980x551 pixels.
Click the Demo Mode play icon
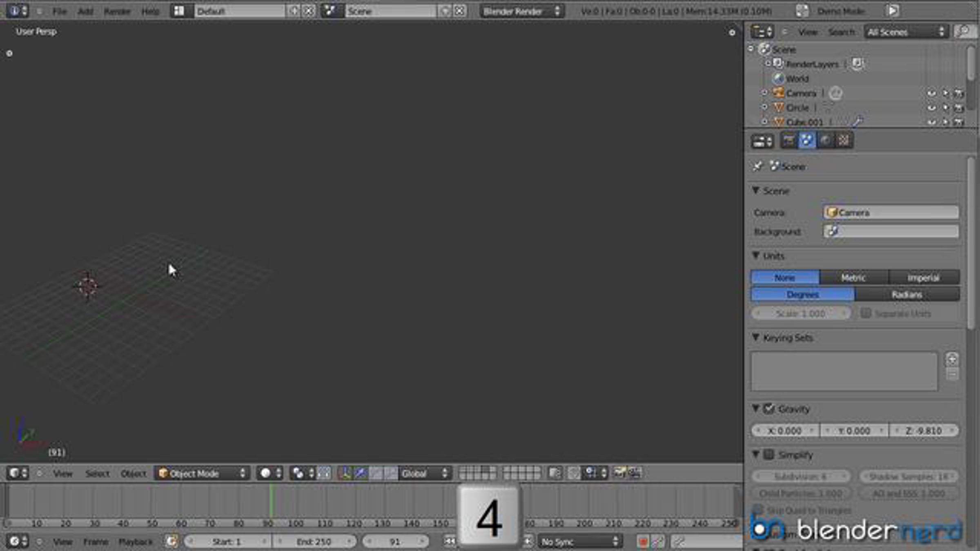pyautogui.click(x=893, y=11)
